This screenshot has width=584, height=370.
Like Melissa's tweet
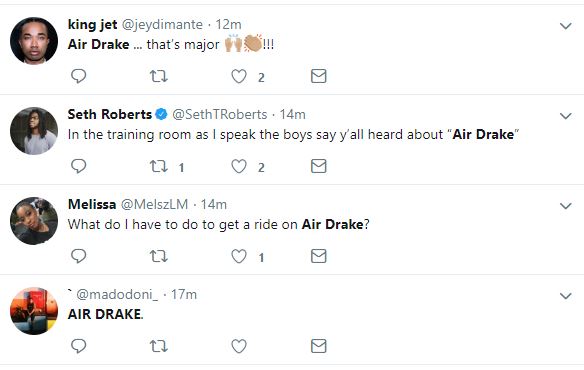tap(239, 257)
